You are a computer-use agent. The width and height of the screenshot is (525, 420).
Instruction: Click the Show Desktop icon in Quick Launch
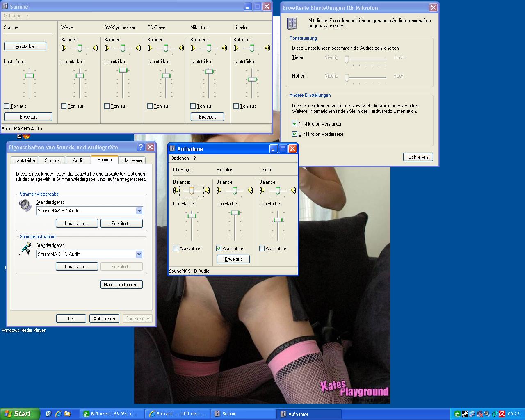pos(48,414)
